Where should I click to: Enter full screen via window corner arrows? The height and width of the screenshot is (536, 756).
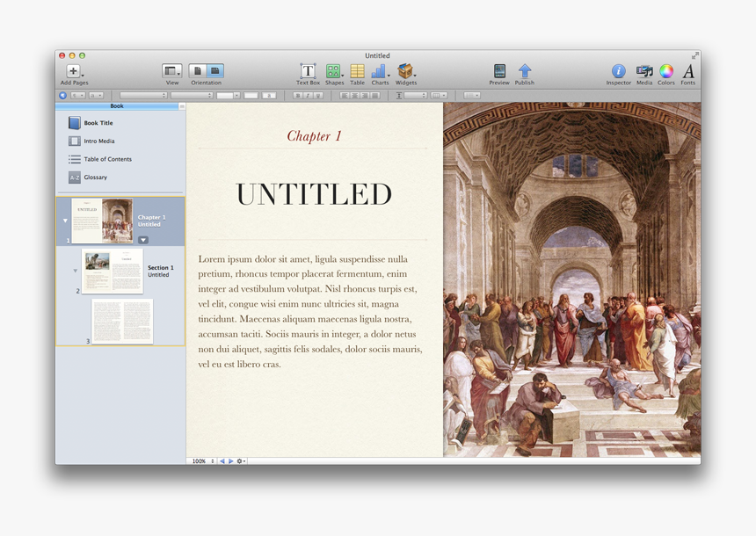pos(694,55)
